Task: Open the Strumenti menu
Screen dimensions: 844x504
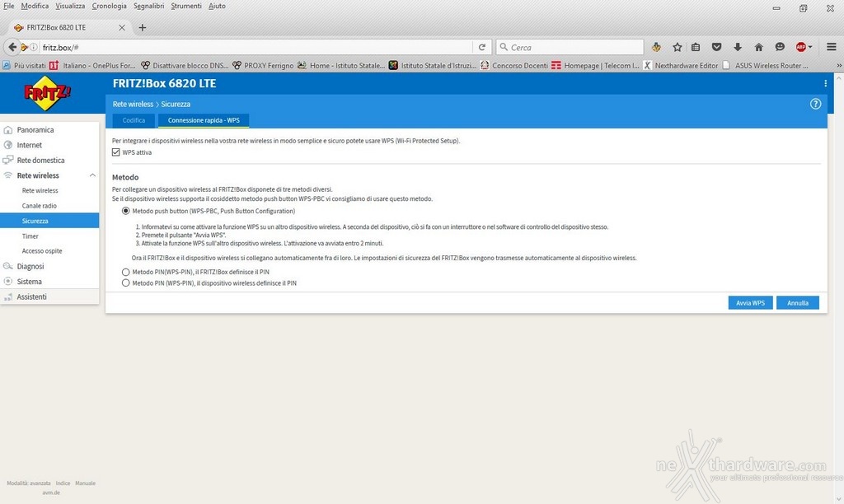Action: (186, 6)
